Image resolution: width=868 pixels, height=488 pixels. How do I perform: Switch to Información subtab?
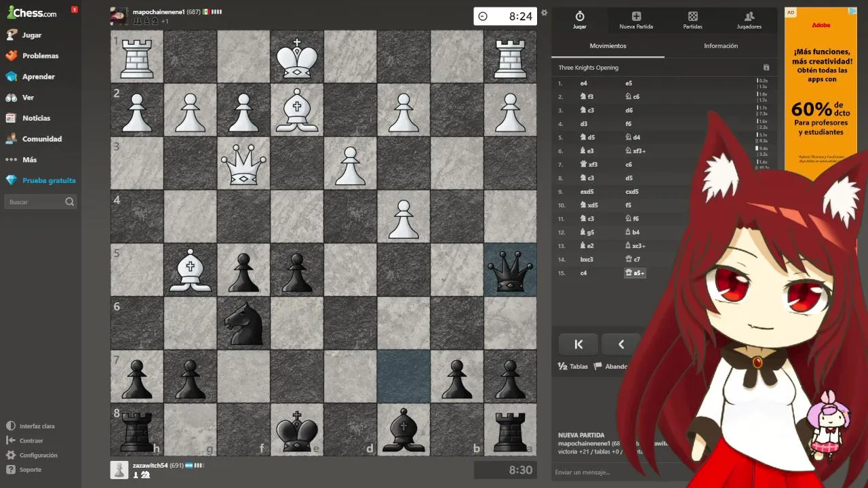[721, 46]
